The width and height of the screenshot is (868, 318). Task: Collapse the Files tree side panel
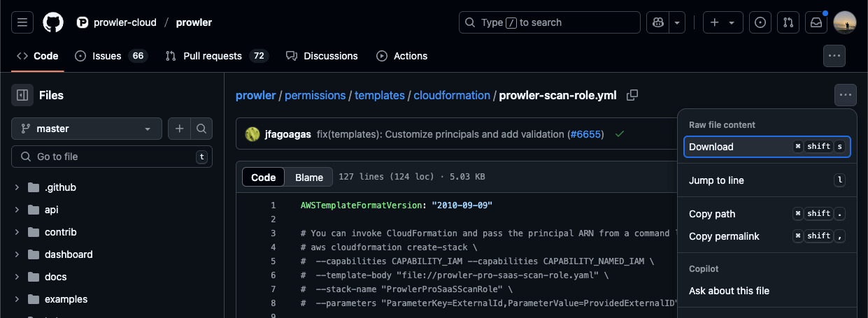coord(22,95)
